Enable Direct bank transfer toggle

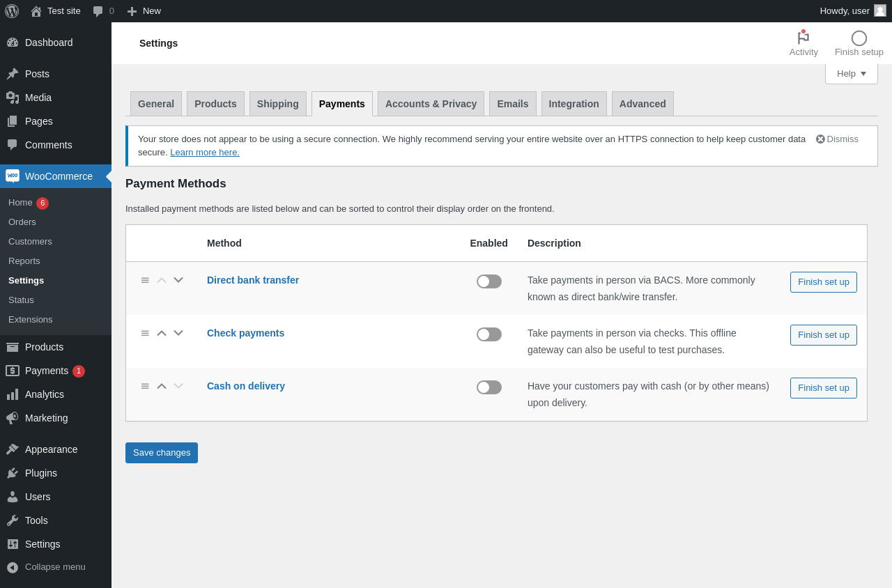click(x=489, y=281)
